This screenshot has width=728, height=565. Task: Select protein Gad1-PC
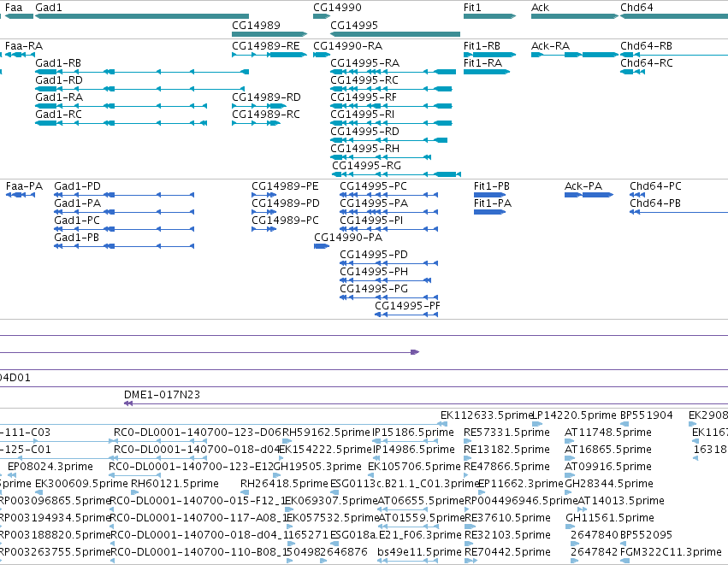coord(124,229)
